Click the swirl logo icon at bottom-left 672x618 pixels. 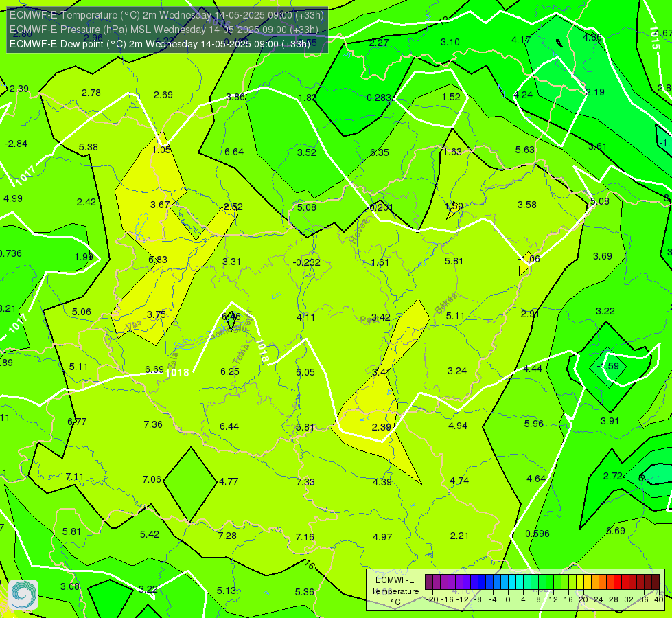pos(23,595)
